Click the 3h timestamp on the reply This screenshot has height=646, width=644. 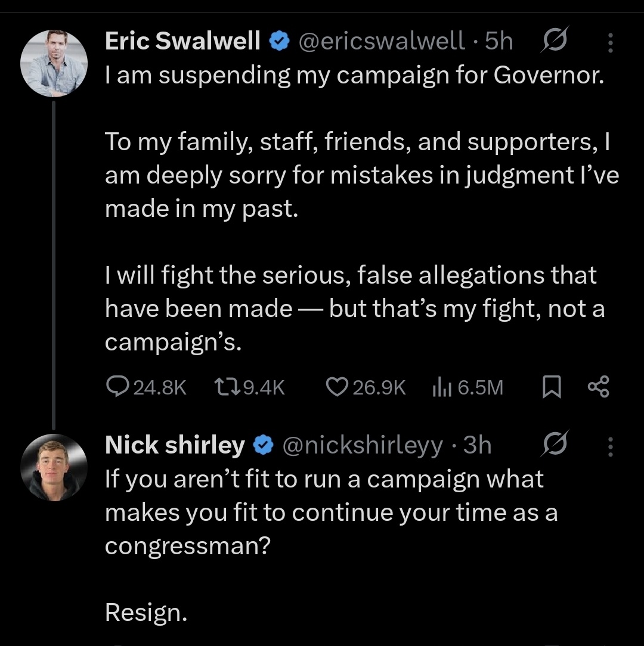coord(478,445)
